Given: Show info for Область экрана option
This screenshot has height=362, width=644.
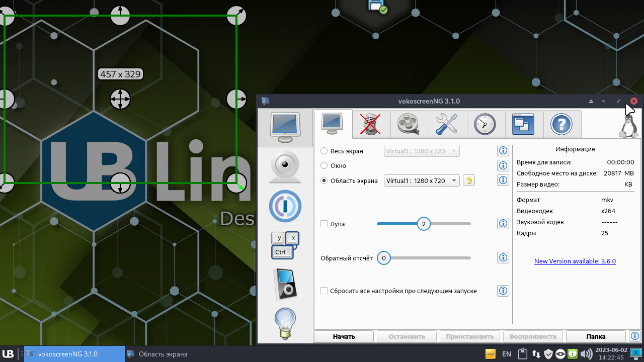Looking at the screenshot, I should click(x=503, y=180).
